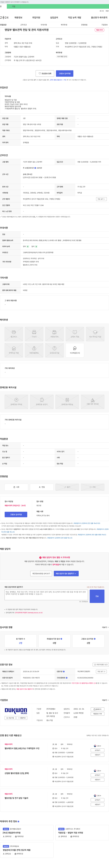The image size is (109, 868).
Task: Open 개인정보보호법 상세 보기
Action: [x=41, y=574]
